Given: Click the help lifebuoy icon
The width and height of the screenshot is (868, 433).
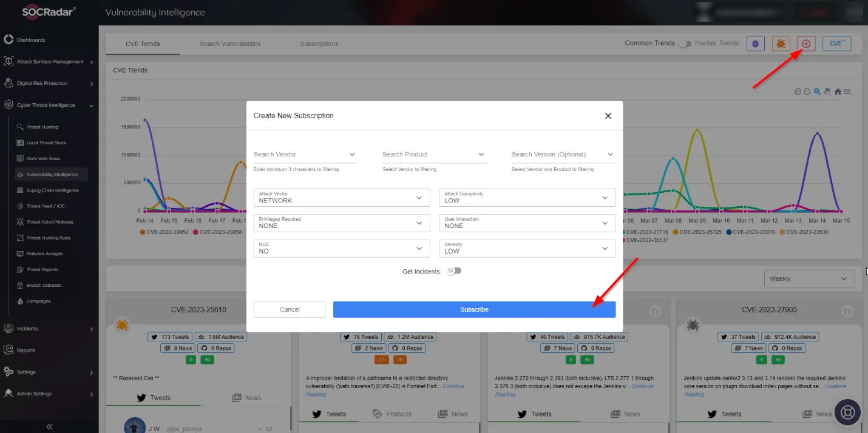Looking at the screenshot, I should (x=848, y=412).
